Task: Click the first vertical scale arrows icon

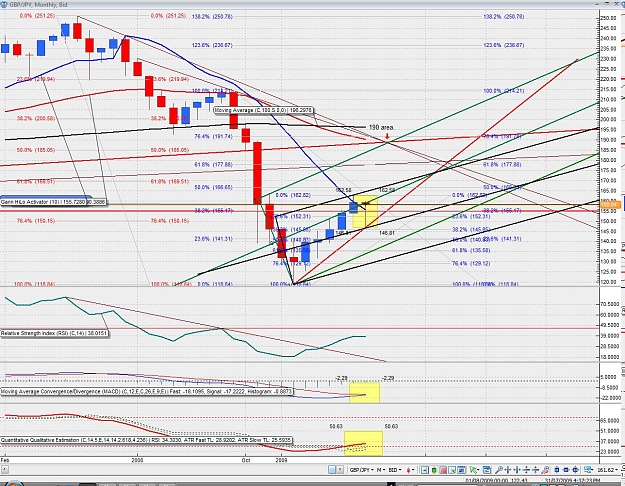Action: 526,470
